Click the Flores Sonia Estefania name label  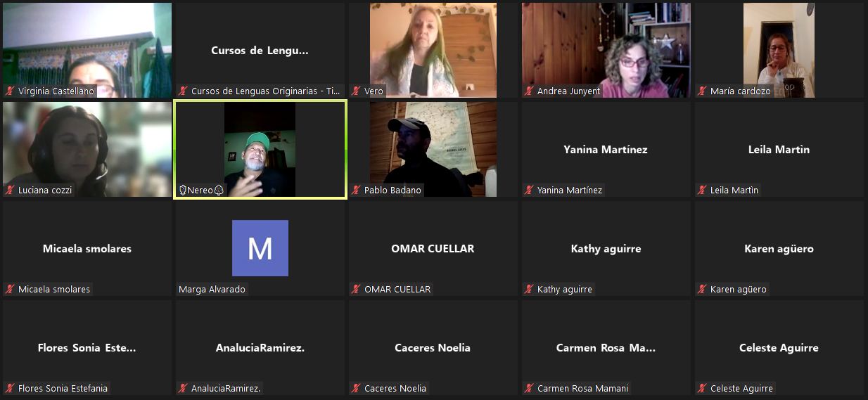[x=63, y=389]
